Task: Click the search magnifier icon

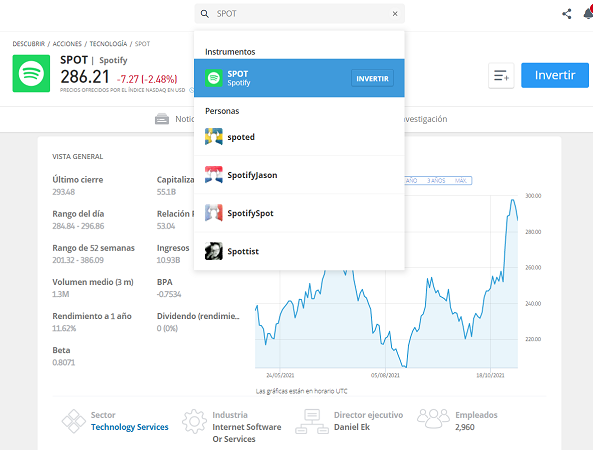Action: (205, 14)
